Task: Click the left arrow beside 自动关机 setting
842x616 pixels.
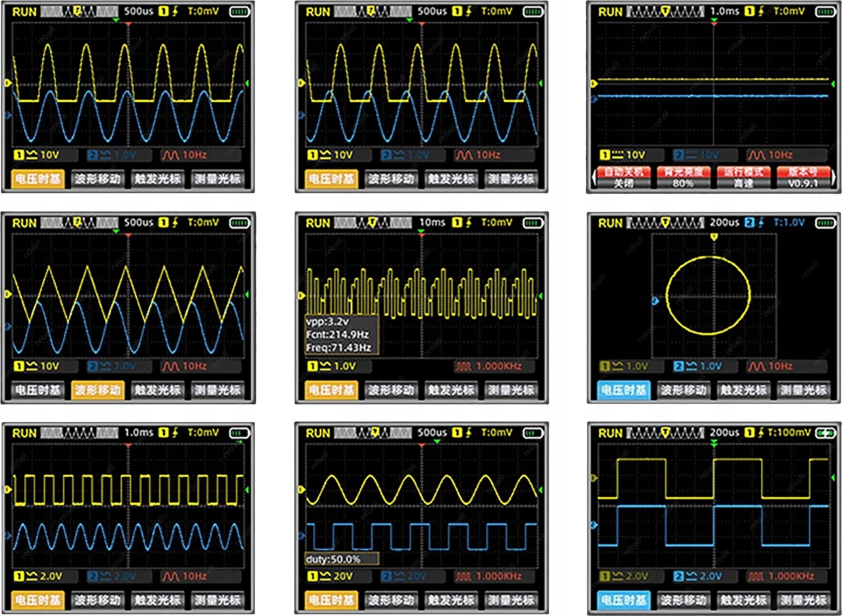Action: [594, 178]
